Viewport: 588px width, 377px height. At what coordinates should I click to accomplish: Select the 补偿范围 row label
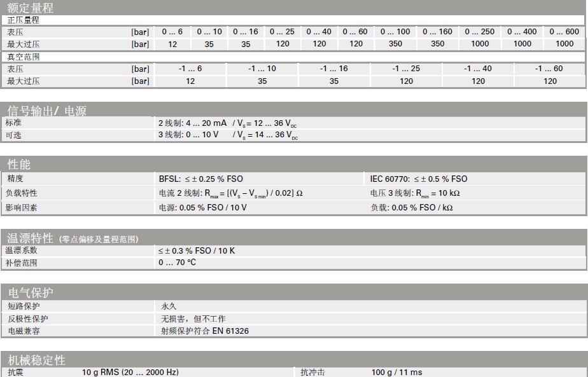(x=22, y=263)
